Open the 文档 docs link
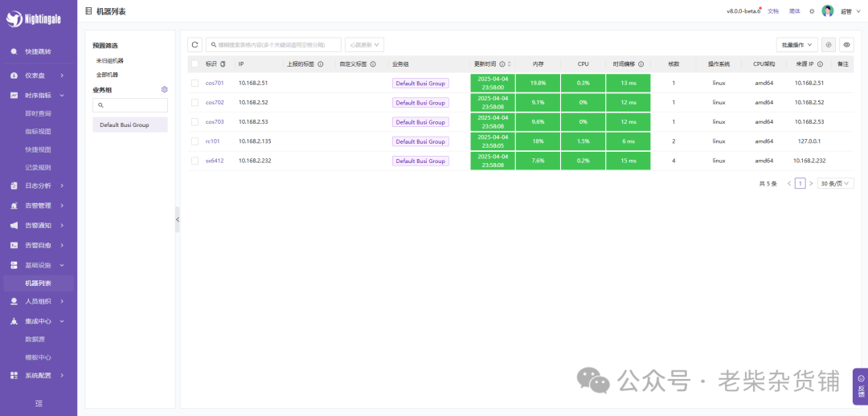This screenshot has height=416, width=868. pos(773,11)
